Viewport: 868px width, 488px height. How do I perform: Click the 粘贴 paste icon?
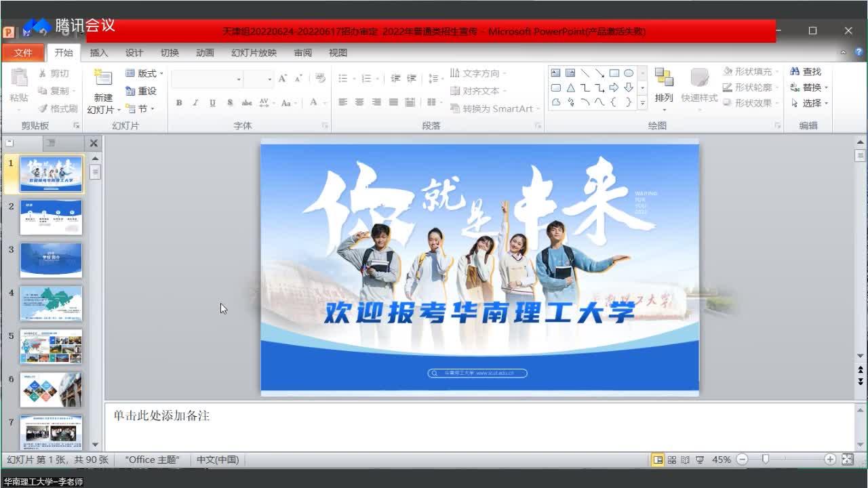click(x=19, y=79)
